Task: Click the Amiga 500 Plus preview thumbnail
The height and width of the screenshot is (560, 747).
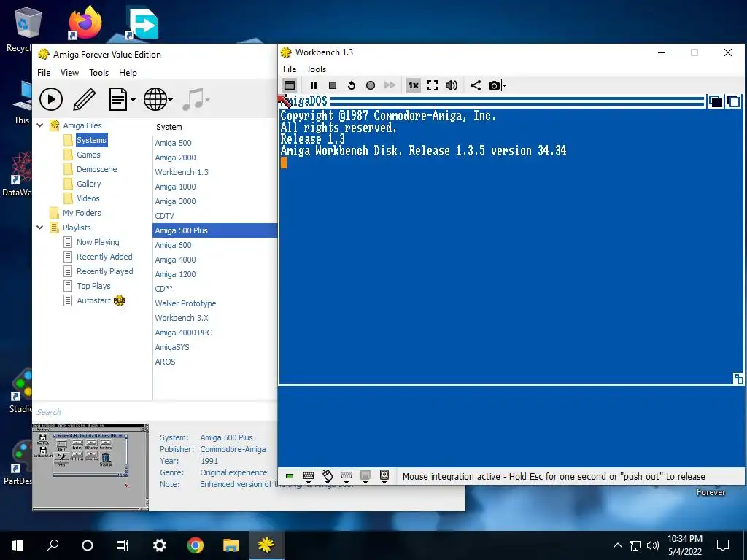Action: [90, 467]
